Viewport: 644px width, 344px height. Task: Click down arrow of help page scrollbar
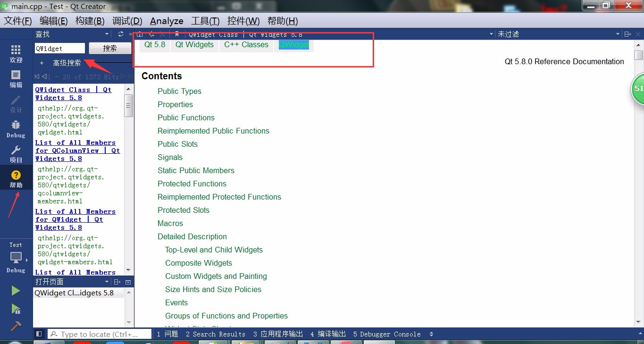point(639,322)
